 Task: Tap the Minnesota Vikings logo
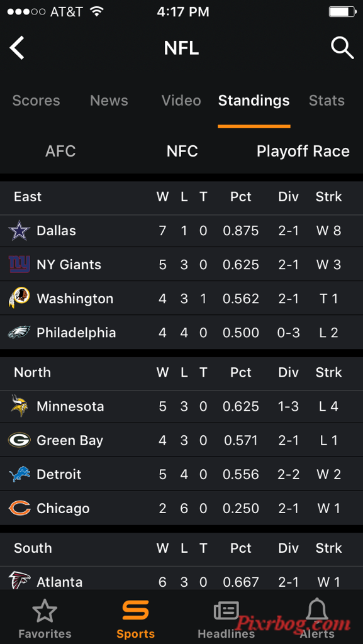(20, 406)
